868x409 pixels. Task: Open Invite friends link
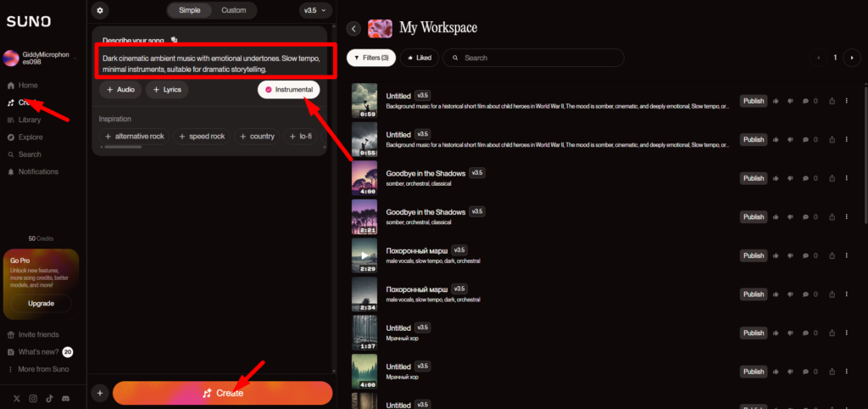(33, 334)
